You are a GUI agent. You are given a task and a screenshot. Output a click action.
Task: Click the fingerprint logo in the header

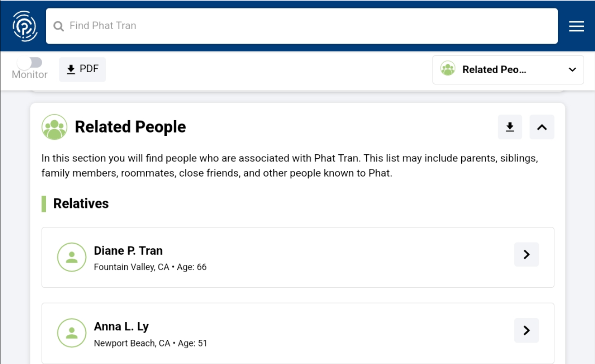pyautogui.click(x=25, y=26)
